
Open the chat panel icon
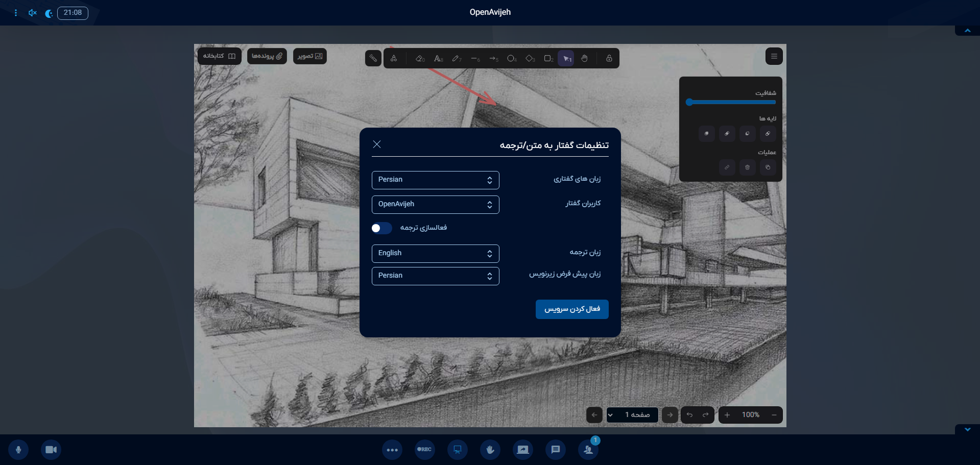(x=556, y=450)
